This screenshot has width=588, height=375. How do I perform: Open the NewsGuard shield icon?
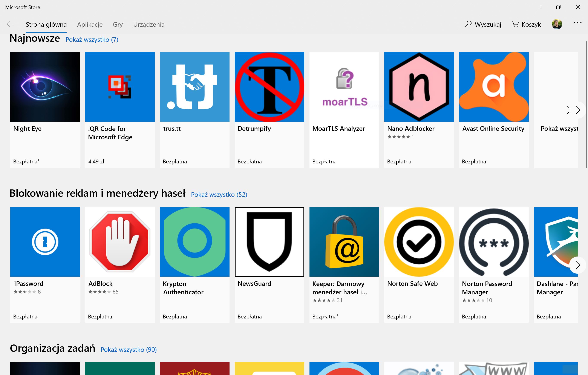269,242
